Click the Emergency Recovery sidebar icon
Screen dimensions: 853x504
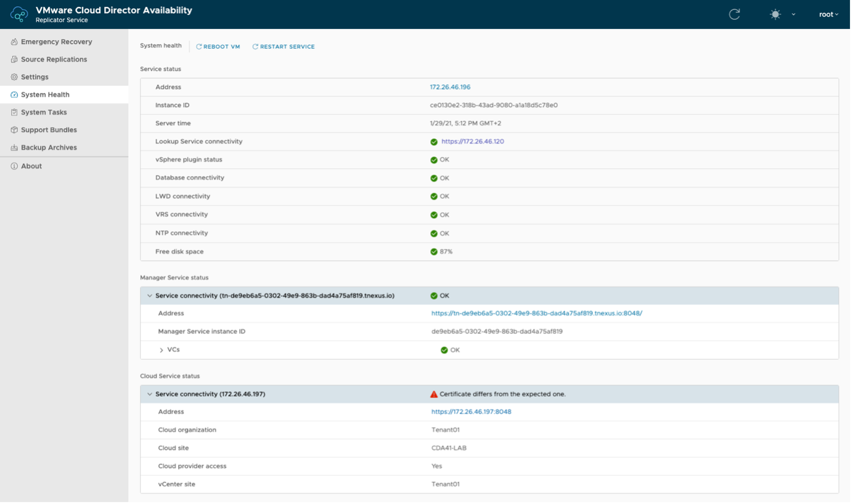pyautogui.click(x=14, y=42)
